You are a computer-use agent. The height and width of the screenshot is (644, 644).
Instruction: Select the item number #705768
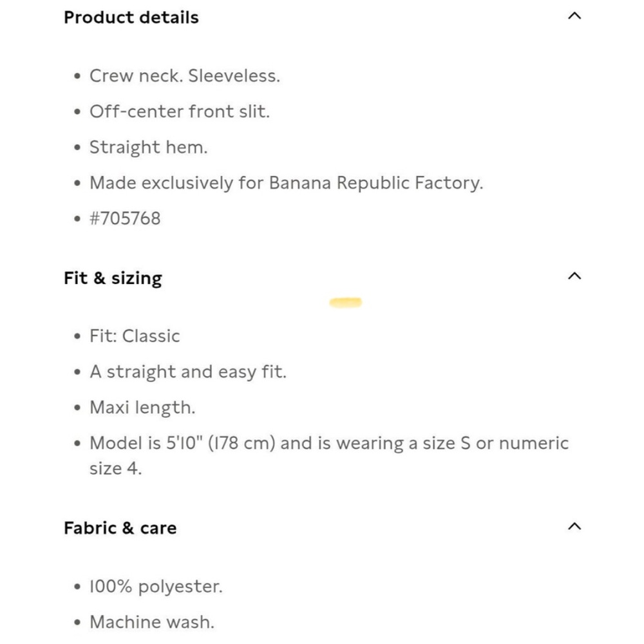[x=125, y=218]
